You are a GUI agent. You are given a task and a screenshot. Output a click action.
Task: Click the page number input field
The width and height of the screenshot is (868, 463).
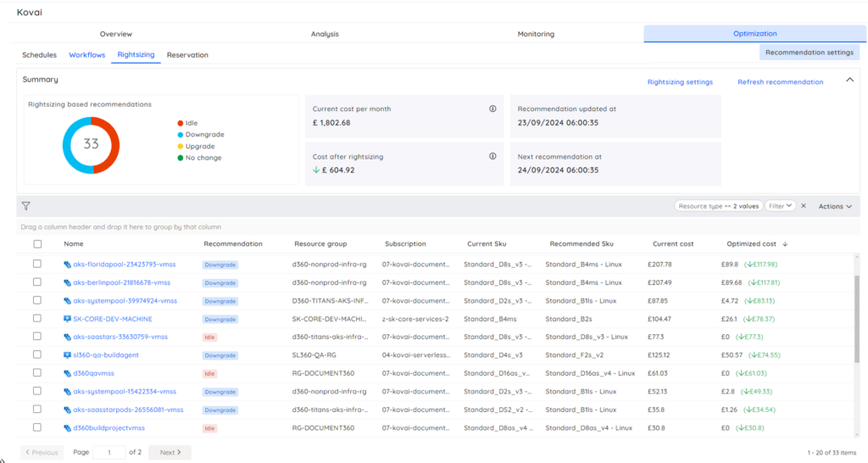108,453
